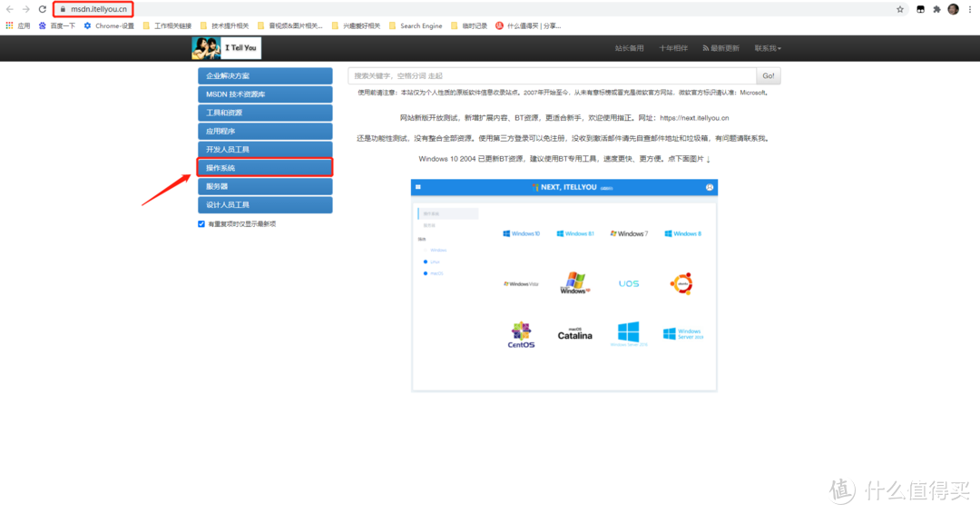The height and width of the screenshot is (514, 980).
Task: Open the Chrome extensions puzzle icon
Action: [x=936, y=9]
